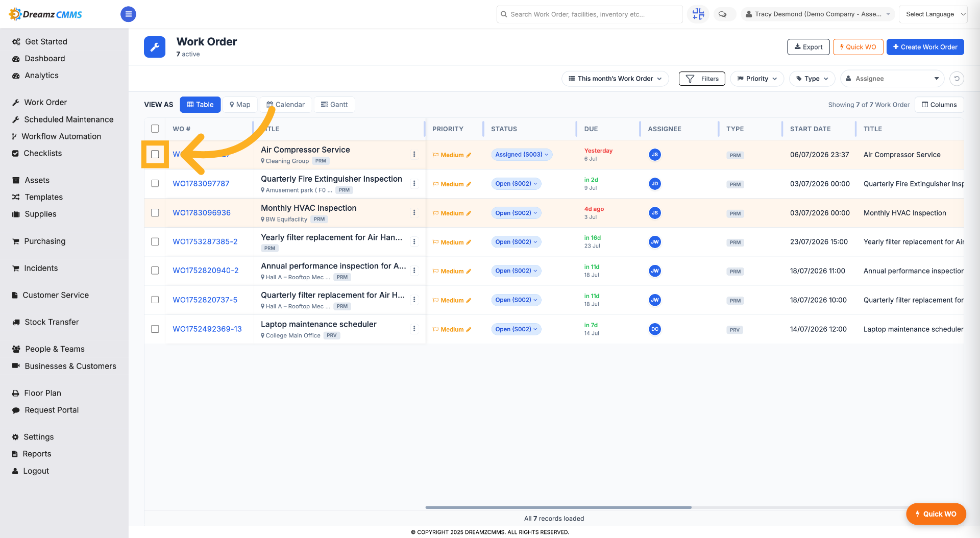
Task: Open the Select Language dropdown
Action: coord(933,14)
